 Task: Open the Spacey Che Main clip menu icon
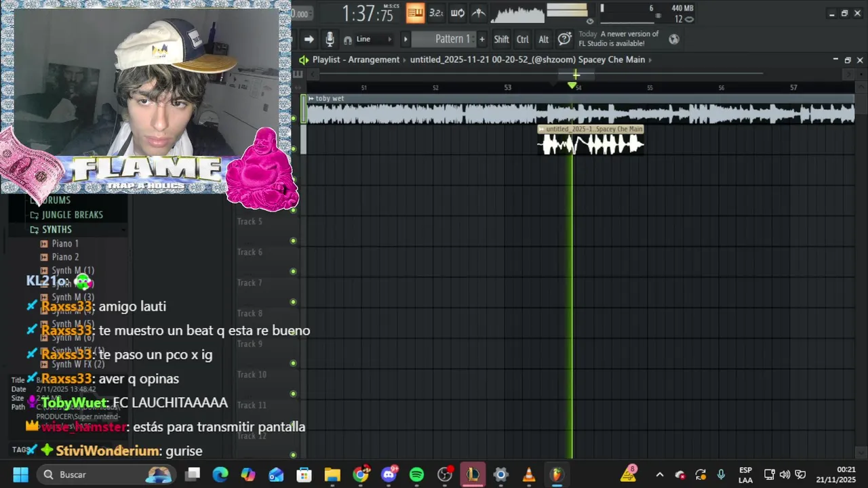point(542,129)
